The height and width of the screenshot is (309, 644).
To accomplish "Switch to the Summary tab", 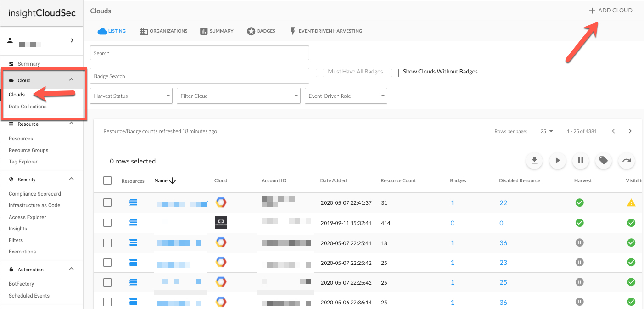I will tap(217, 31).
